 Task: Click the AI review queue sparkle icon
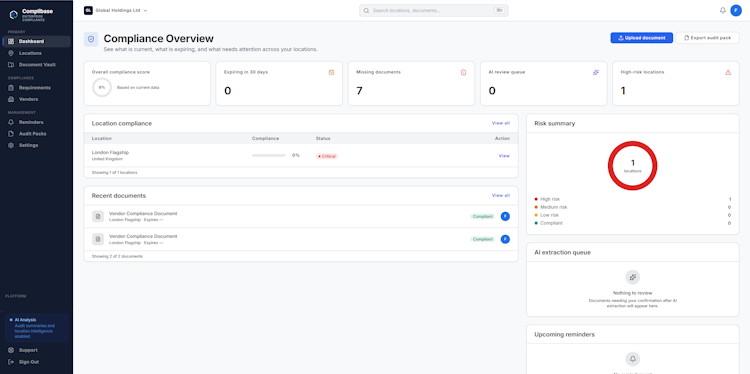click(596, 72)
